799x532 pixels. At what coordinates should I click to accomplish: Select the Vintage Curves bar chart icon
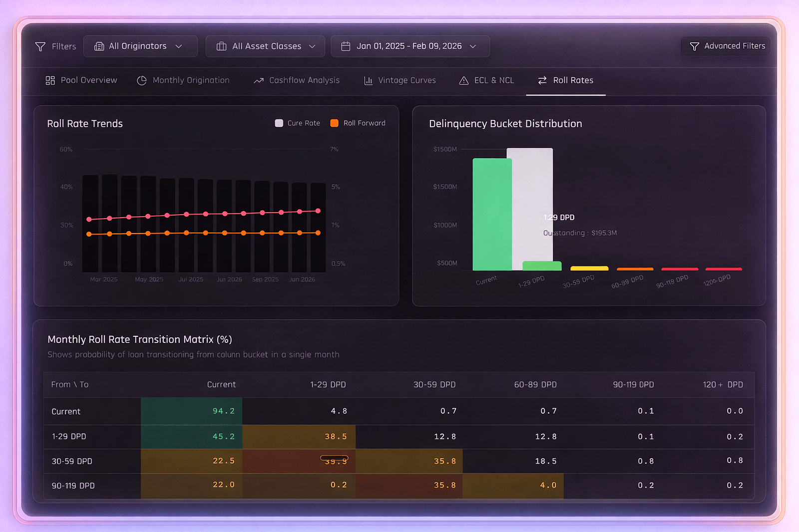[x=368, y=80]
